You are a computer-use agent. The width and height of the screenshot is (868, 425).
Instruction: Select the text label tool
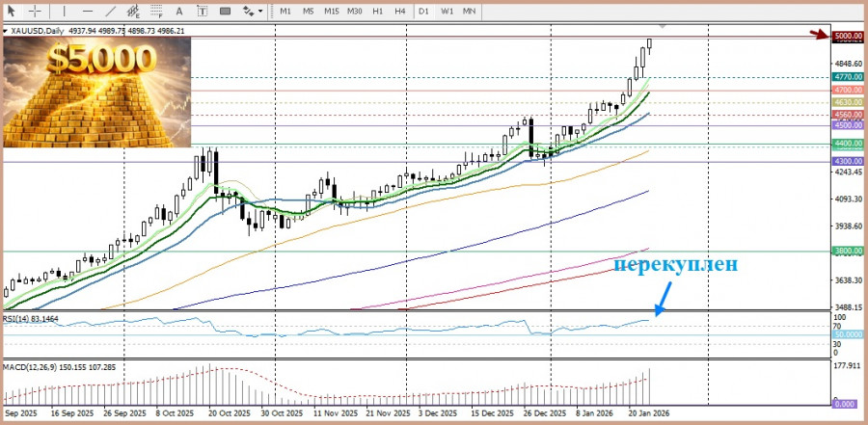click(x=203, y=11)
